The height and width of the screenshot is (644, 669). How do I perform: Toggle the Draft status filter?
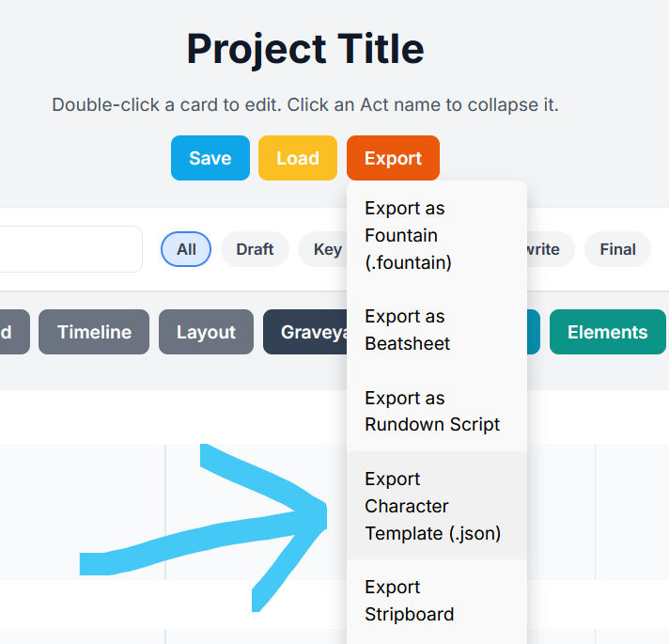tap(255, 249)
